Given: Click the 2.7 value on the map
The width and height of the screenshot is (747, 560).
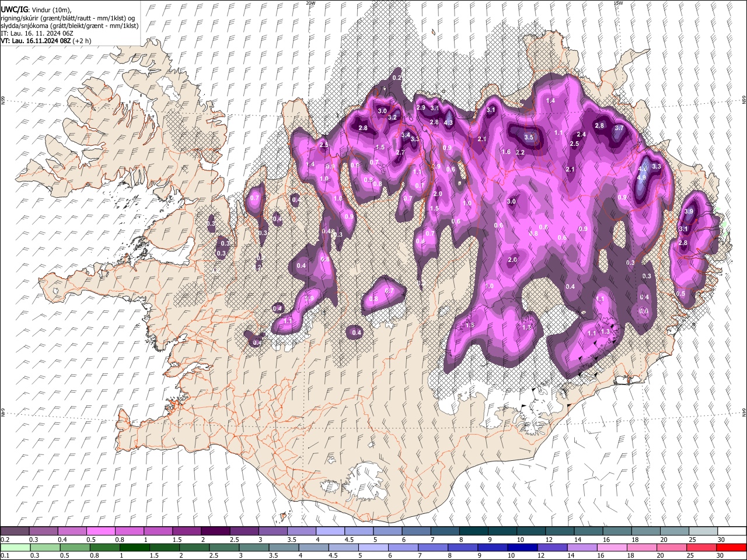Looking at the screenshot, I should [400, 153].
